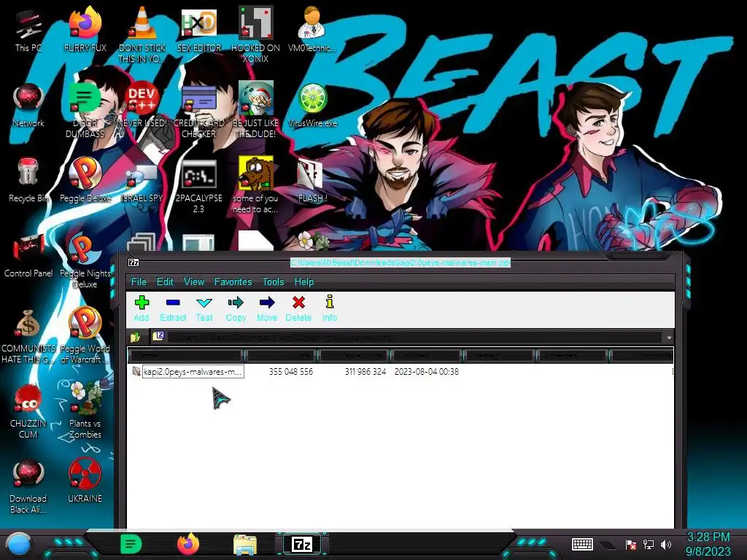Select the DEV C++ NEVER USED icon

pos(142,105)
